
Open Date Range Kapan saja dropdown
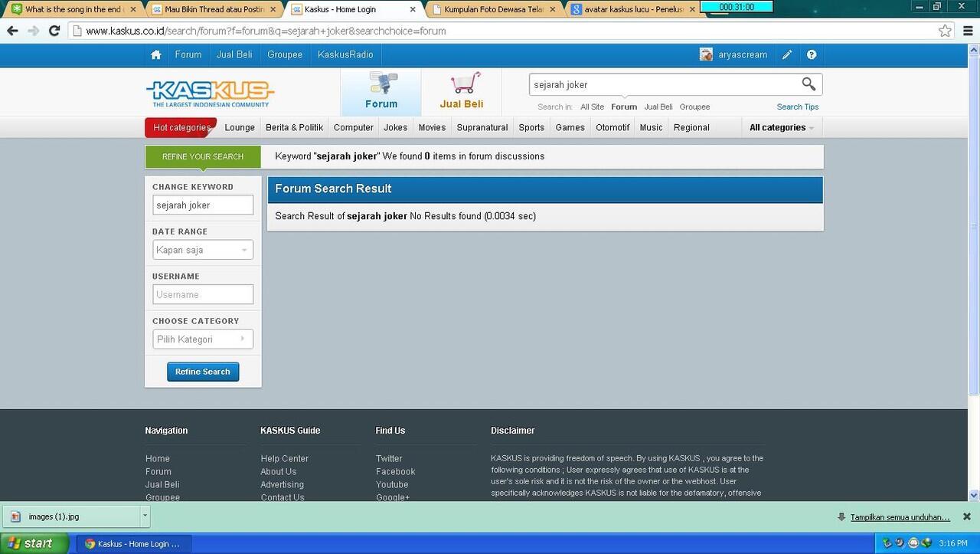click(x=203, y=250)
